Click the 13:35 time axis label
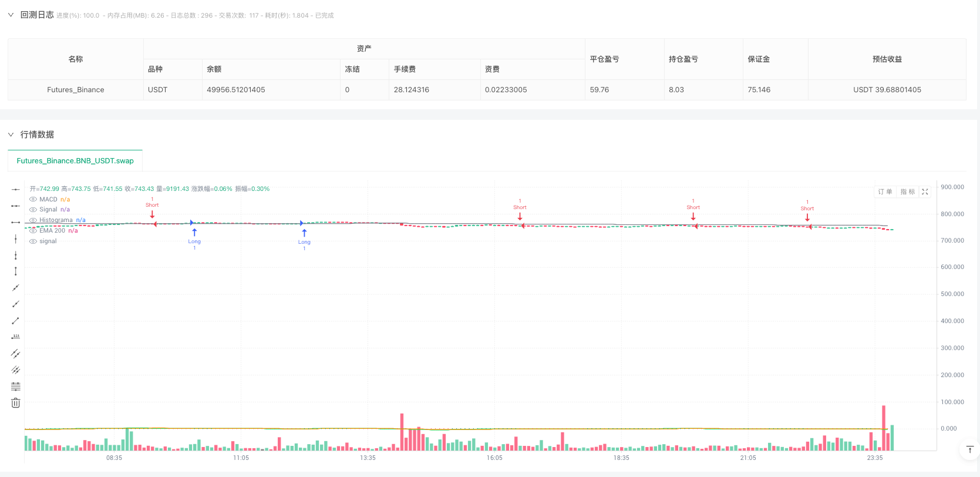The height and width of the screenshot is (477, 980). 368,458
